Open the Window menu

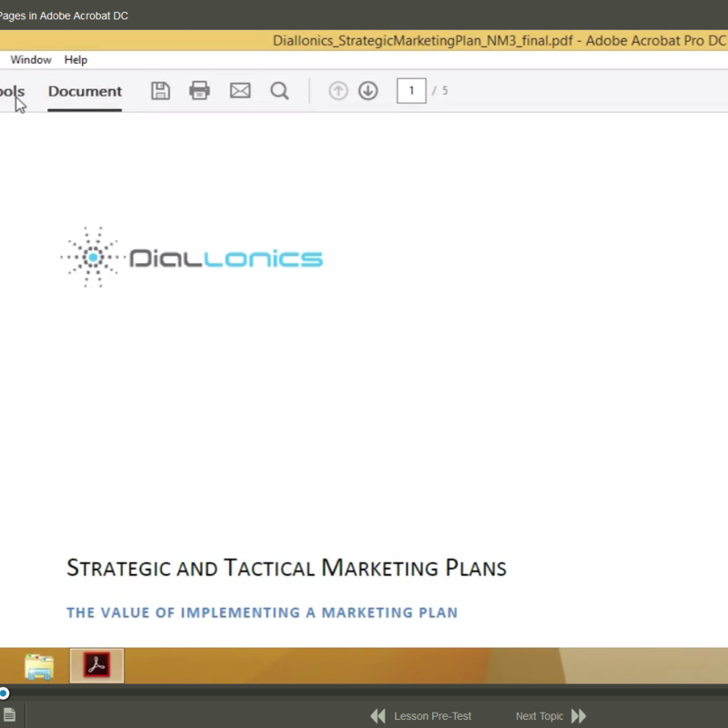31,60
